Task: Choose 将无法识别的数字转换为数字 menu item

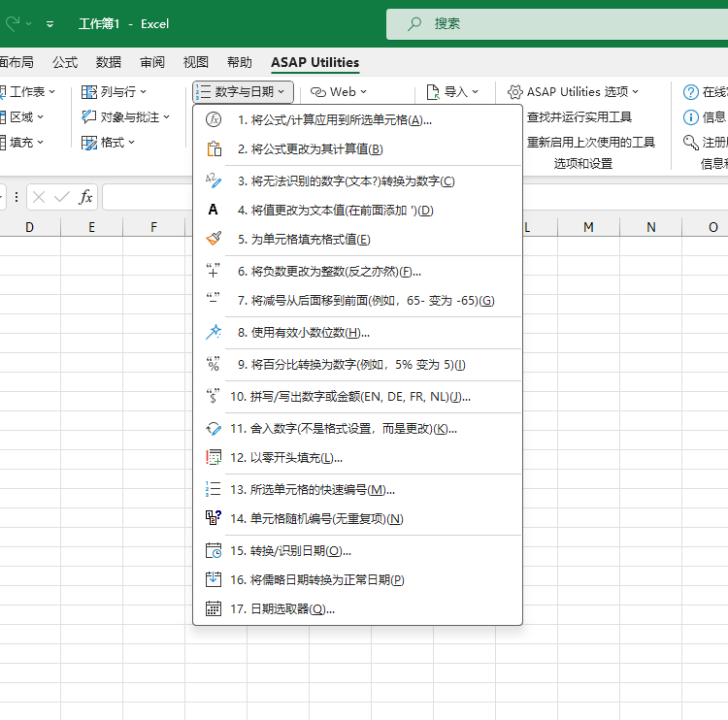Action: 357,180
